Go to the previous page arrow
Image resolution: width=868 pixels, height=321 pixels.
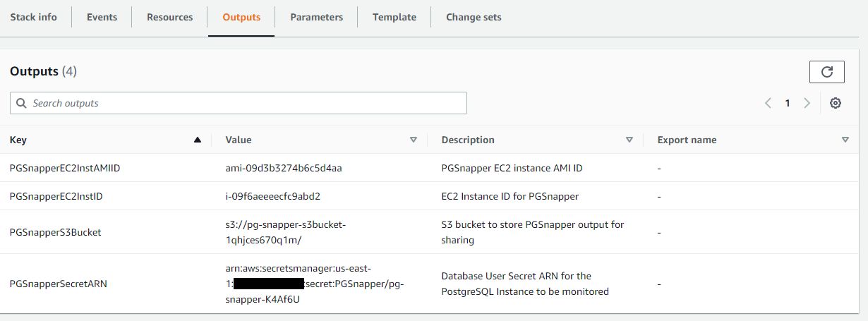click(x=768, y=103)
